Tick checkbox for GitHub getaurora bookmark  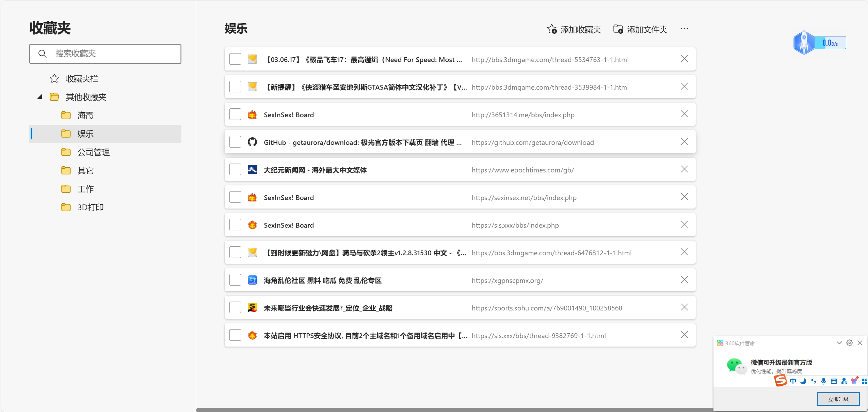pos(235,142)
